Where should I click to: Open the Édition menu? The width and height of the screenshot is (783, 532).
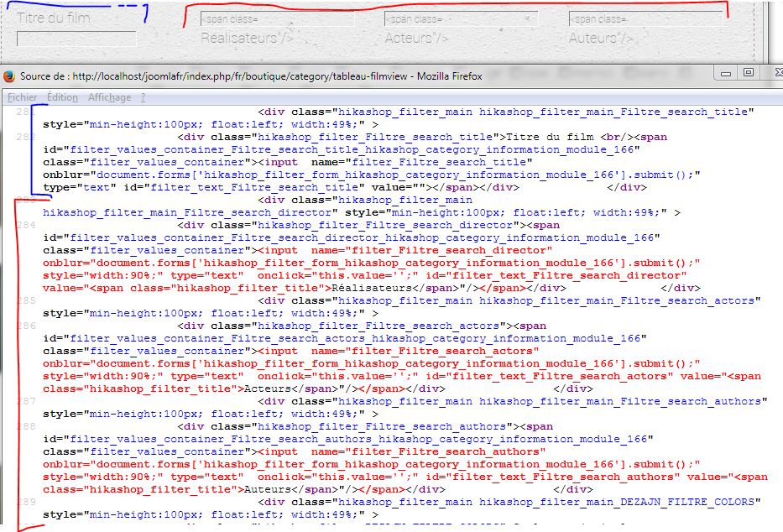[x=62, y=97]
